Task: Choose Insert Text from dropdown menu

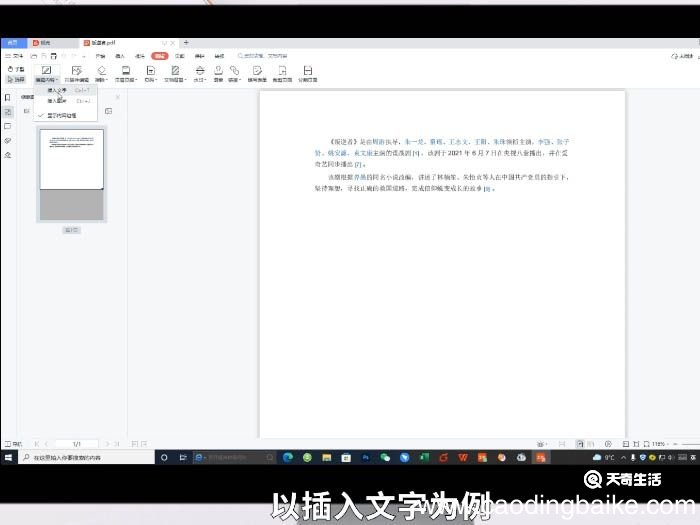Action: point(65,90)
